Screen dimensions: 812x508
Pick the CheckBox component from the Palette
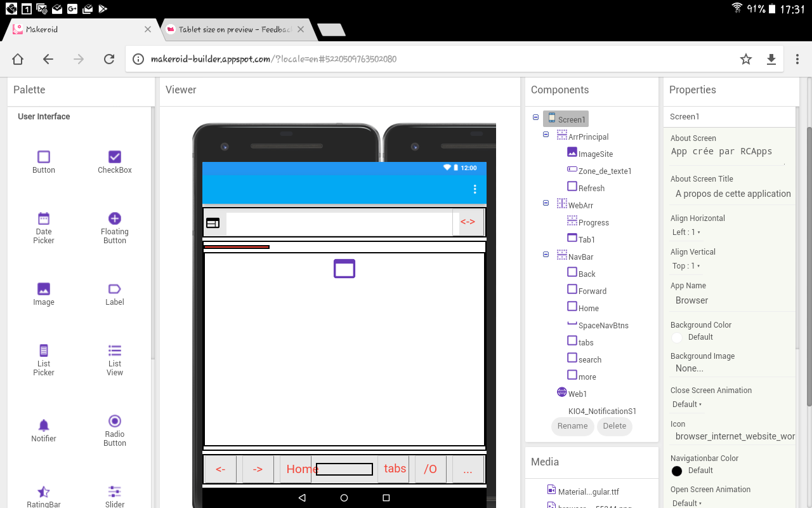(115, 161)
